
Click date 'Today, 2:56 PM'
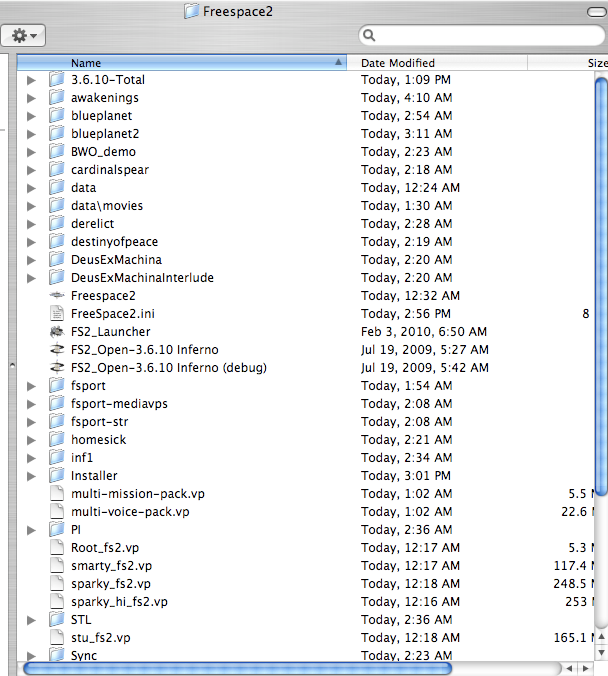[406, 313]
